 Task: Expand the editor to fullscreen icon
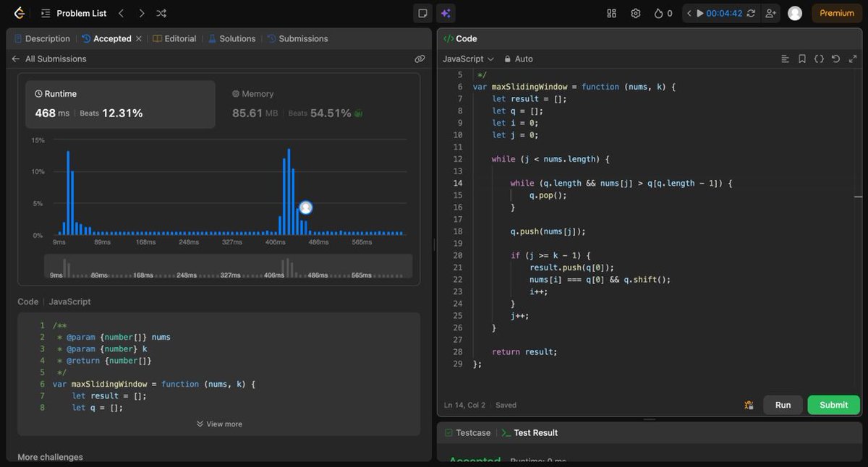[852, 59]
